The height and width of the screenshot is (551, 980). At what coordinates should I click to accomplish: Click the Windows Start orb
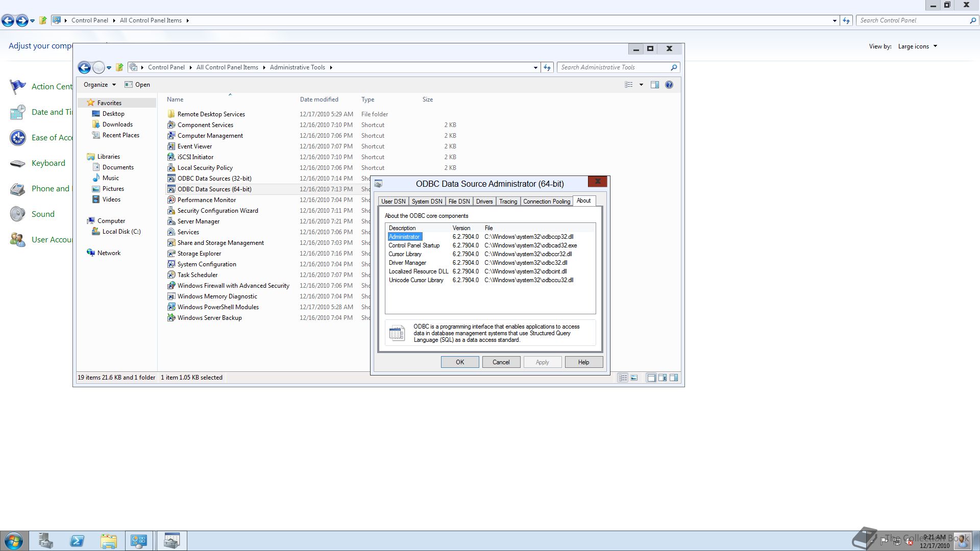(x=14, y=541)
